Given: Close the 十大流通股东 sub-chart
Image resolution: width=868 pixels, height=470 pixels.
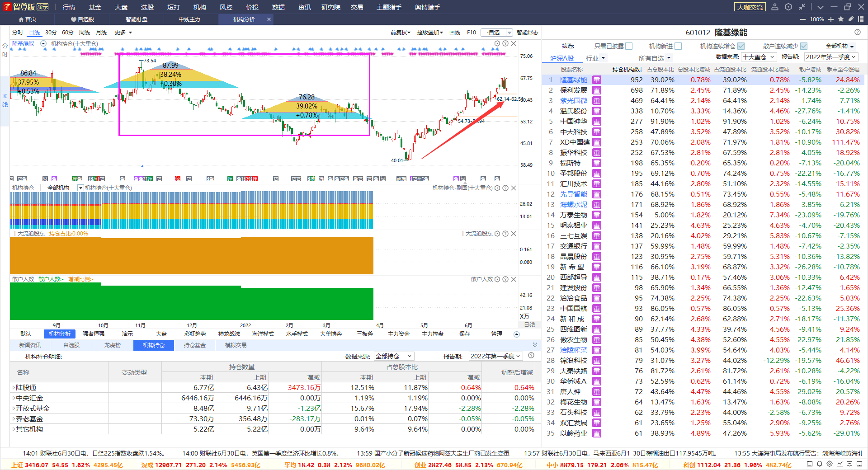Looking at the screenshot, I should point(514,234).
